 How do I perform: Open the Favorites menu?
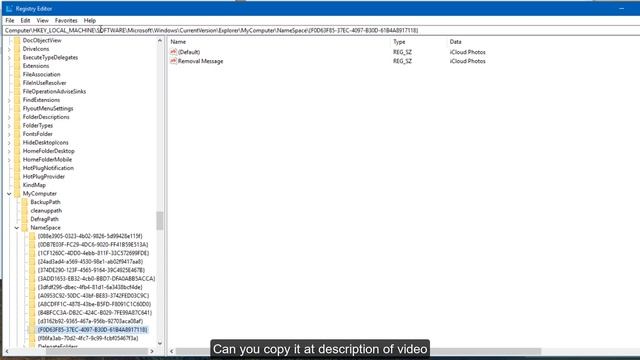click(66, 20)
